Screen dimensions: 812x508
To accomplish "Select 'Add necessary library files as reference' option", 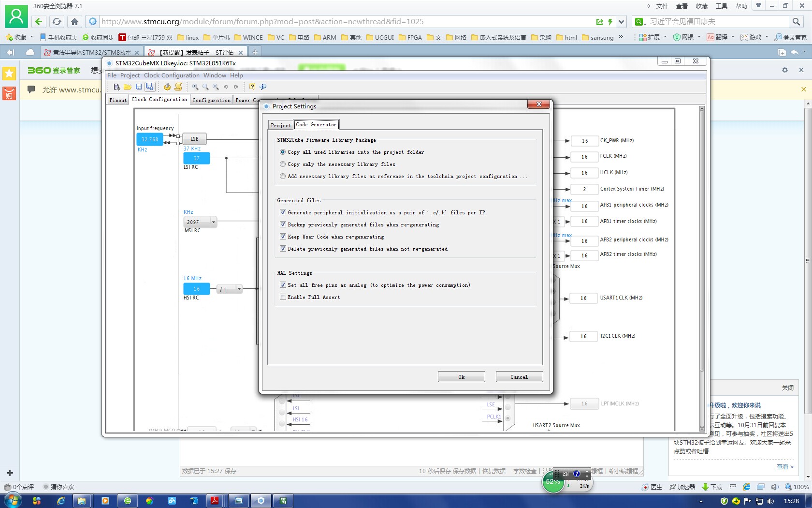I will 283,176.
